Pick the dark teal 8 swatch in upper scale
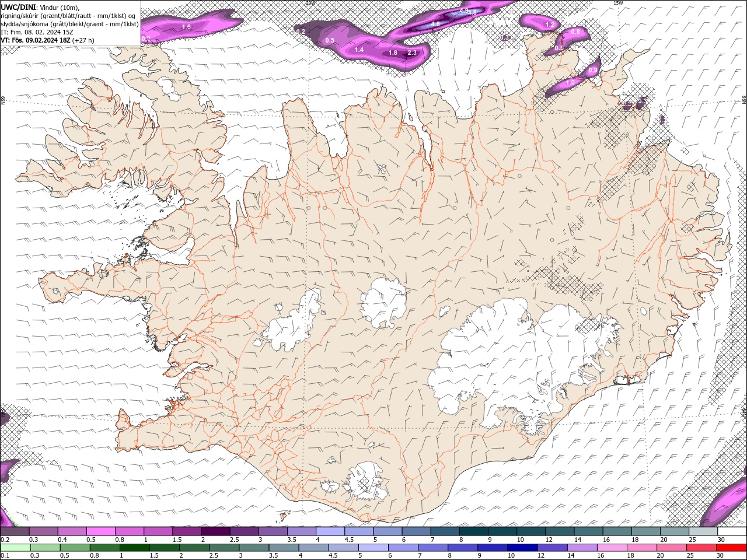 [x=474, y=531]
